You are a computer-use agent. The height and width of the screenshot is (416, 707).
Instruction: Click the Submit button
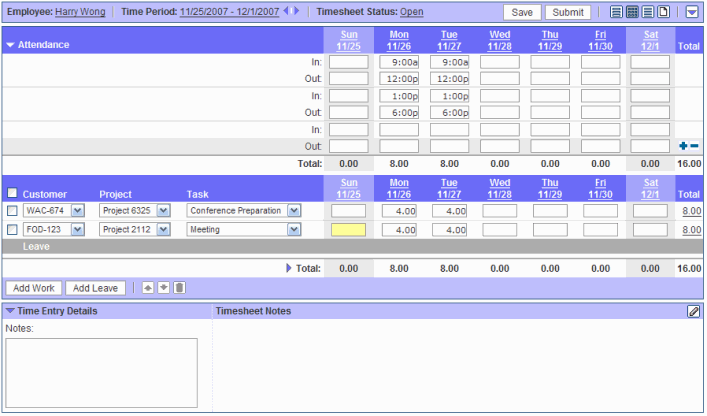click(x=568, y=12)
